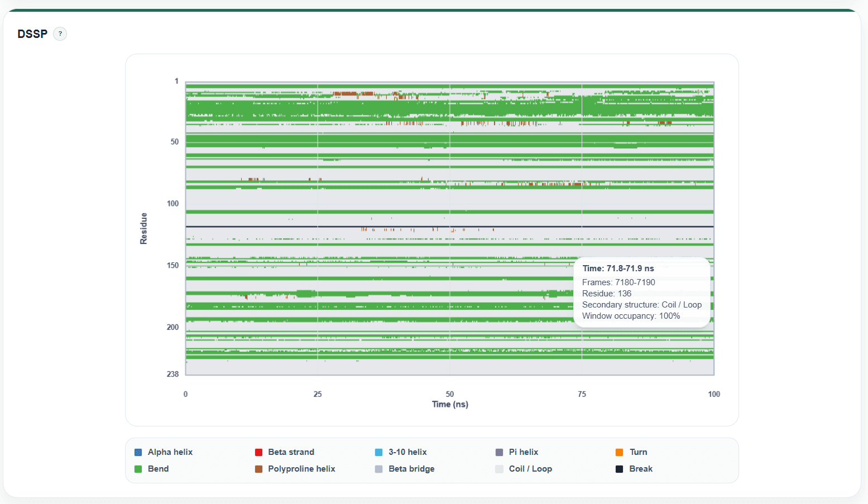The height and width of the screenshot is (504, 868).
Task: Select the Coil / Loop legend color box
Action: click(499, 469)
